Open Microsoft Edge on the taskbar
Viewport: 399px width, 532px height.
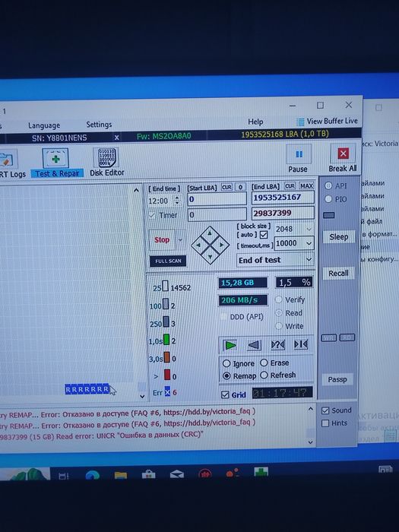tap(92, 475)
